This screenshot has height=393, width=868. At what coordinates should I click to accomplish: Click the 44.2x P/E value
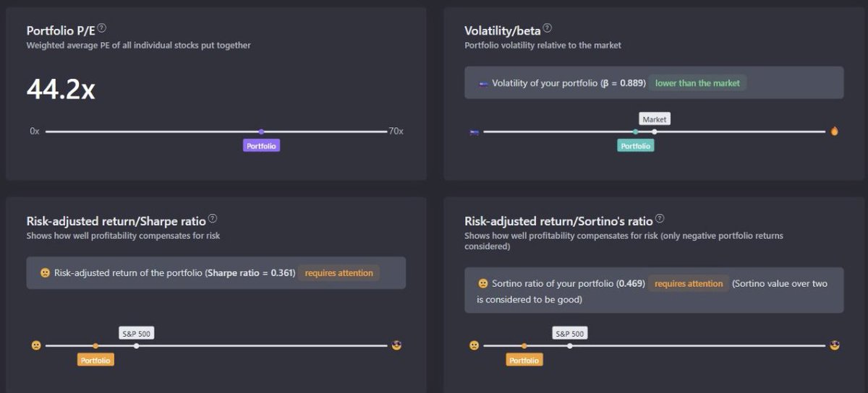coord(61,88)
